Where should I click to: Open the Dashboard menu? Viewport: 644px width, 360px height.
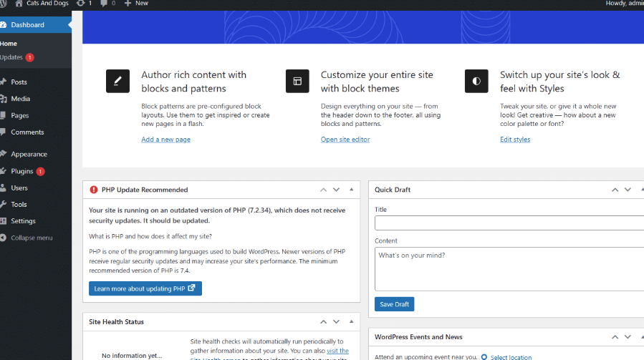[36, 24]
